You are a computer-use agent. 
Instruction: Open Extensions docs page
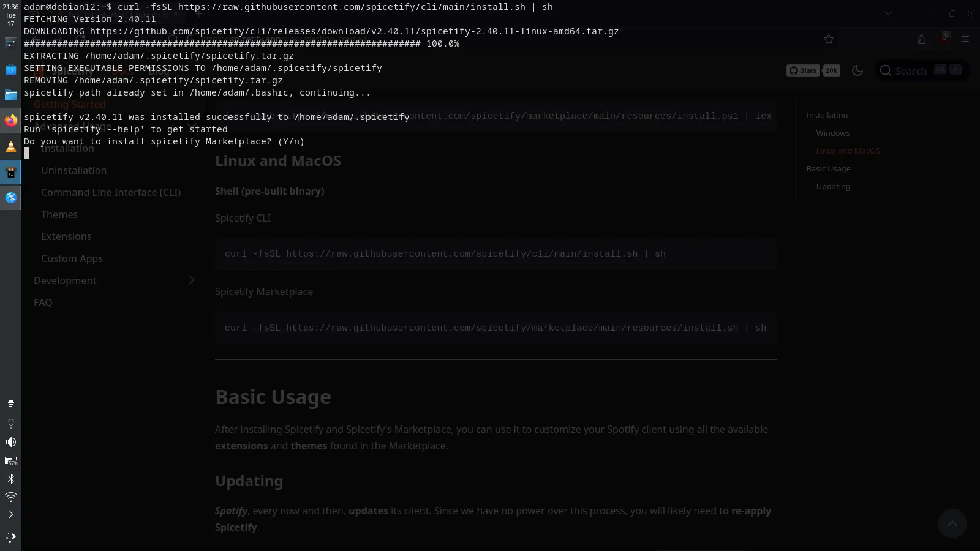[x=66, y=236]
